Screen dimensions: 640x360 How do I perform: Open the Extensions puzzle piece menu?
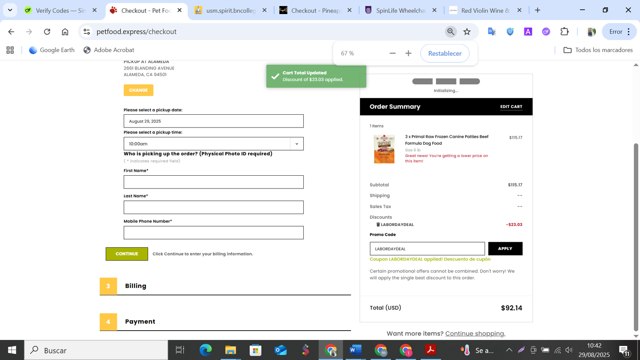(x=564, y=31)
